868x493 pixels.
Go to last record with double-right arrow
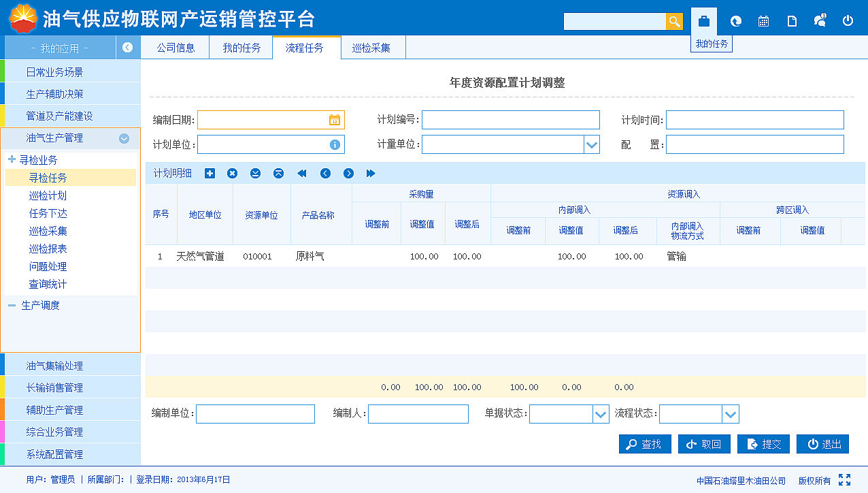pos(371,174)
